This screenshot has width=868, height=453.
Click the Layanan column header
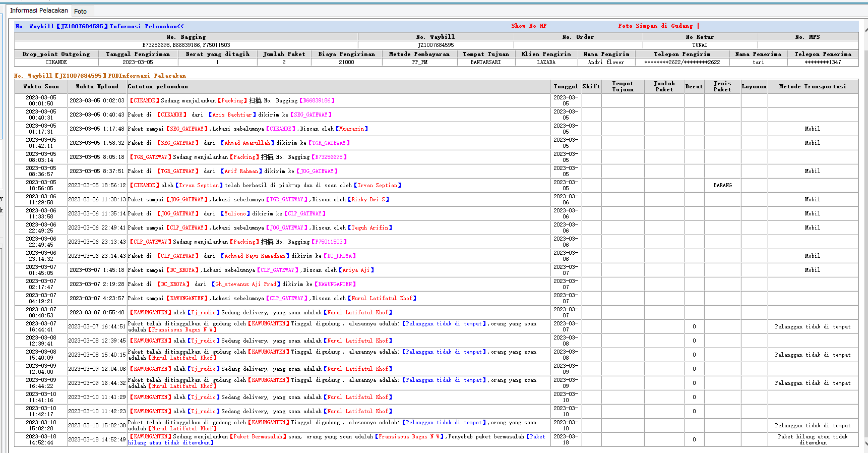[x=754, y=86]
